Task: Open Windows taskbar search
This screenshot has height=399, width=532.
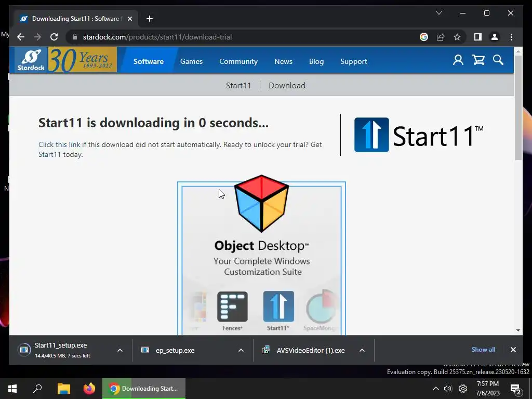Action: coord(37,389)
